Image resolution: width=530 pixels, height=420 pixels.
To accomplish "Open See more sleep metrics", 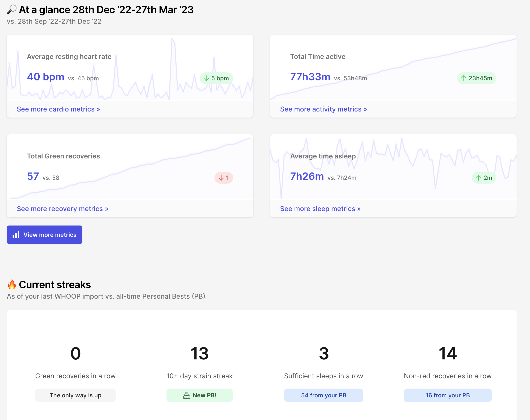I will (x=320, y=209).
